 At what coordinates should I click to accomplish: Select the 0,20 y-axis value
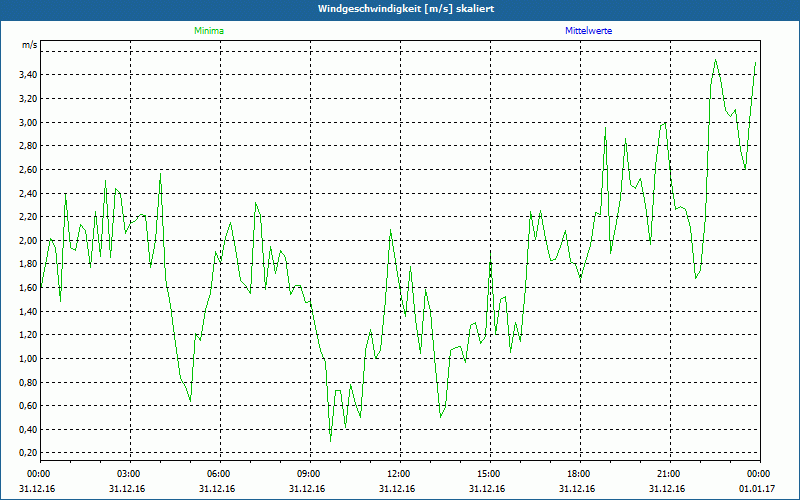tap(28, 453)
